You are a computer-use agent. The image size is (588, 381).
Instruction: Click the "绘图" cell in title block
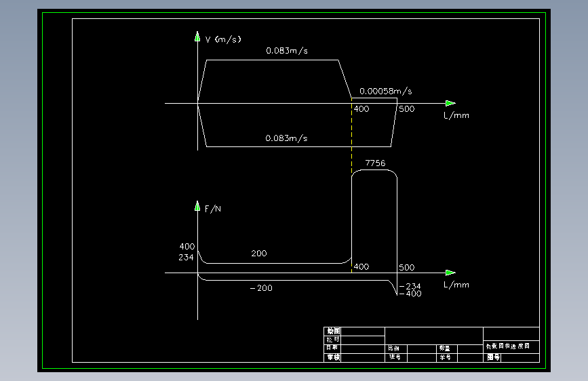(333, 331)
